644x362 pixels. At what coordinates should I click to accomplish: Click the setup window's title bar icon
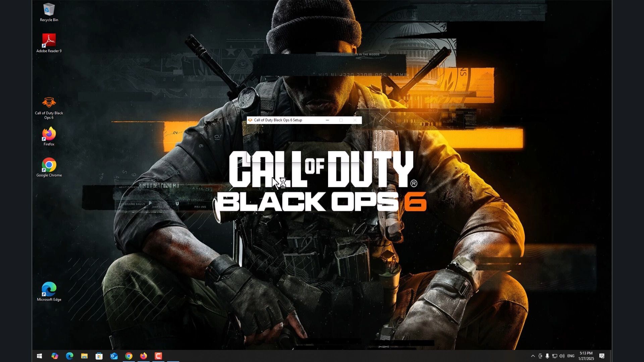pos(250,120)
